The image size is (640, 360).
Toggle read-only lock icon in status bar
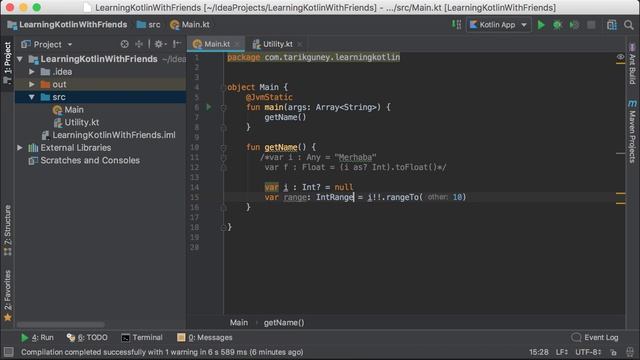tap(613, 352)
